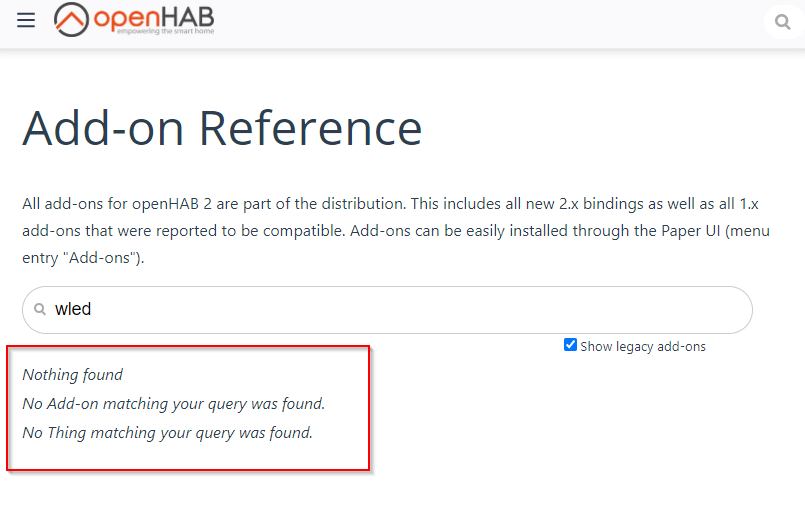Click the empty right end of the search field
This screenshot has width=805, height=505.
[700, 310]
